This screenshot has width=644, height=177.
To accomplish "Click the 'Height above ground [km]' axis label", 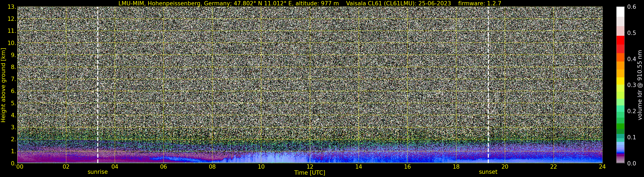I will [3, 85].
